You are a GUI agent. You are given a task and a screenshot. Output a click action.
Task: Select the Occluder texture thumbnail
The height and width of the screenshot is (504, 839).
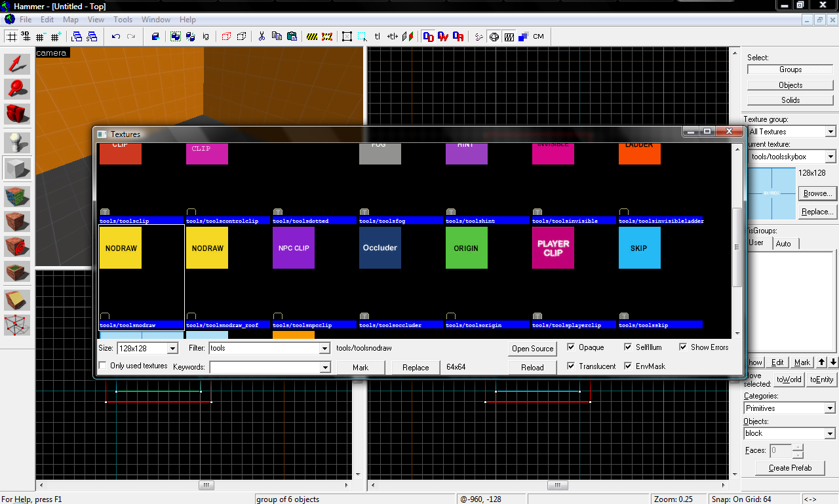click(x=380, y=248)
